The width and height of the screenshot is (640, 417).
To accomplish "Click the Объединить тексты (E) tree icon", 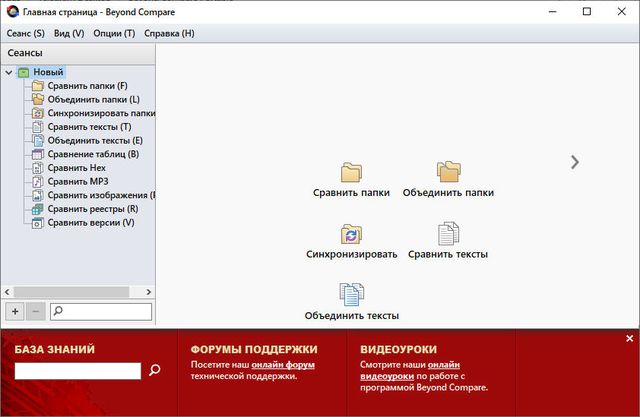I will click(x=38, y=140).
